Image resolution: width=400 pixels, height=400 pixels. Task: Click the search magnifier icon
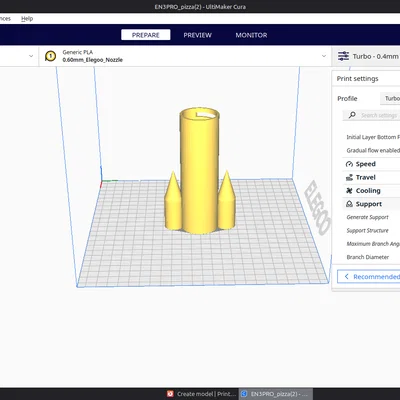(x=352, y=115)
